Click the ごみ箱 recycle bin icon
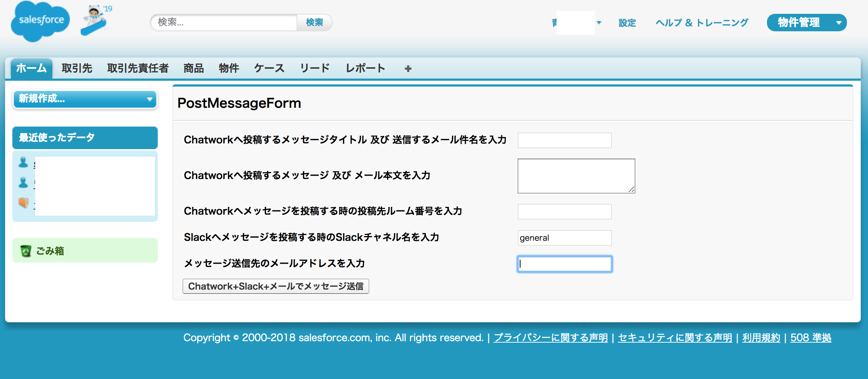The width and height of the screenshot is (868, 379). (25, 251)
